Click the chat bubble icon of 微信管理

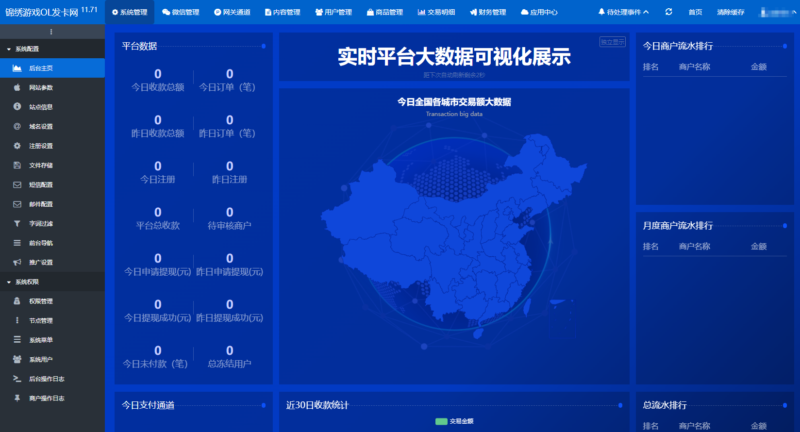(x=166, y=12)
